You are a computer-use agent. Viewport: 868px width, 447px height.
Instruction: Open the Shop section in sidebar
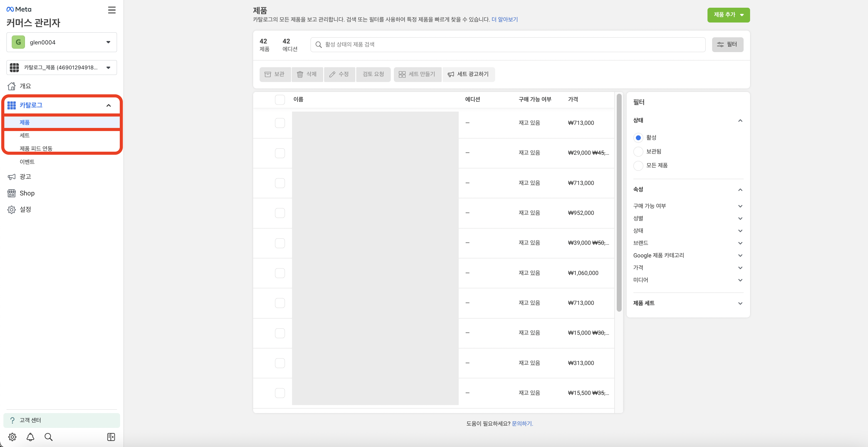[x=26, y=193]
